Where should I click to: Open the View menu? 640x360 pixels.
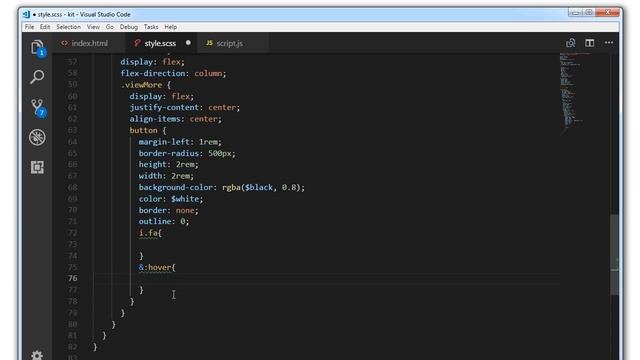point(93,27)
